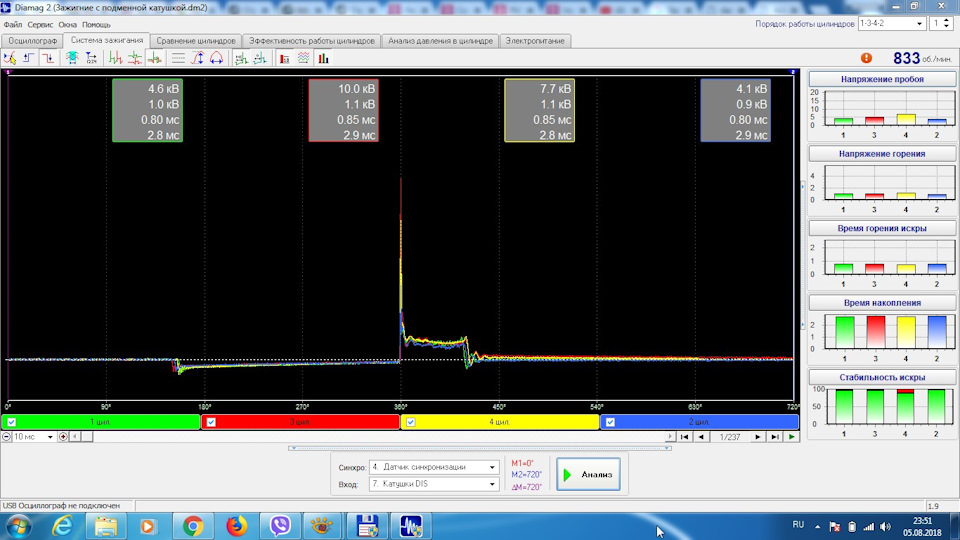
Task: Select the green sequential waveform display icon
Action: 116,58
